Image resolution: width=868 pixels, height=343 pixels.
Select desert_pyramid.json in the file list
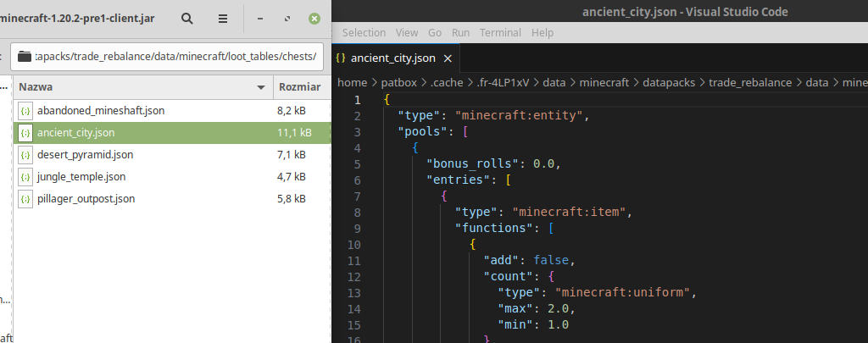point(85,154)
